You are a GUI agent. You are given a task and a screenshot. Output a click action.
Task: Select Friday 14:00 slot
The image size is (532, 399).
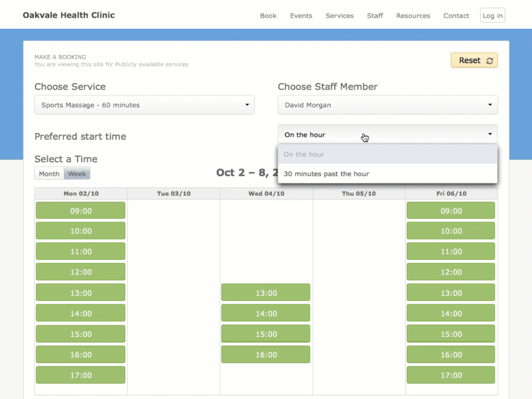pyautogui.click(x=451, y=313)
